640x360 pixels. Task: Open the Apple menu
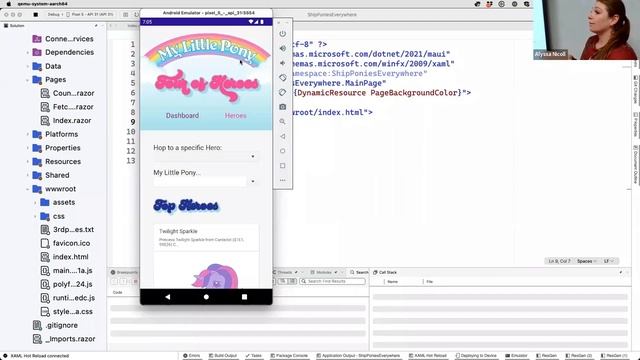pyautogui.click(x=9, y=4)
